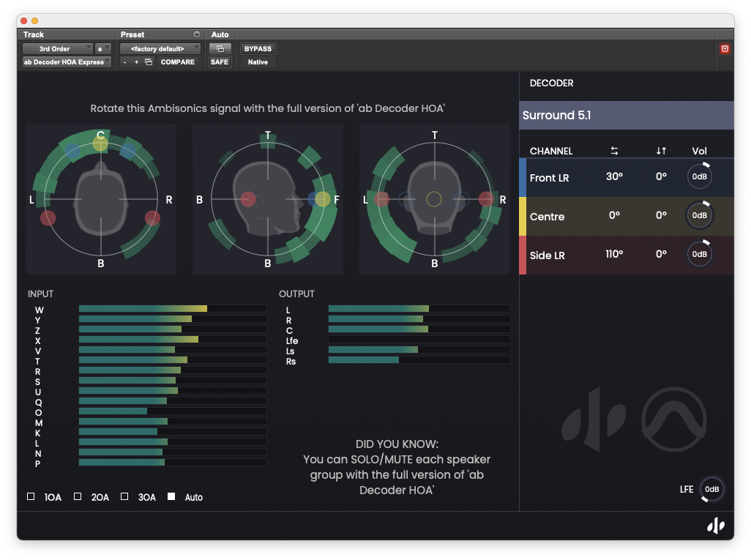Click the horizontal azimuth arrows column icon
This screenshot has width=751, height=560.
coord(614,151)
